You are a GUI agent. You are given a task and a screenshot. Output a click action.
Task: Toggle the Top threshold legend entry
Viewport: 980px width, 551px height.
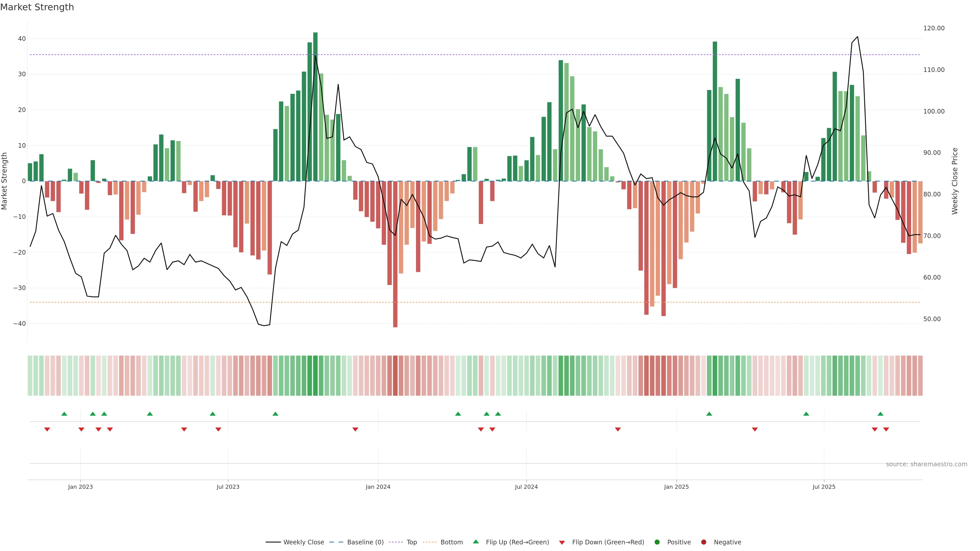[412, 542]
